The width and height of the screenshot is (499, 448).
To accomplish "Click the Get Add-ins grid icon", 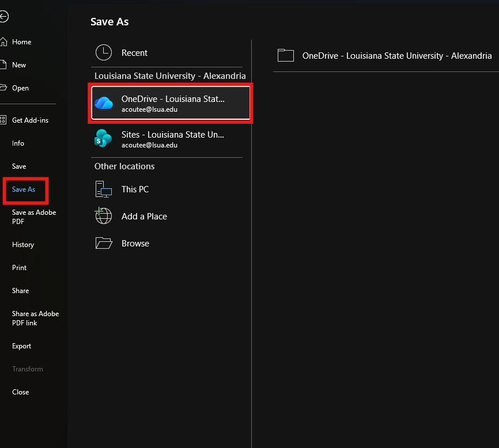I will (x=3, y=120).
